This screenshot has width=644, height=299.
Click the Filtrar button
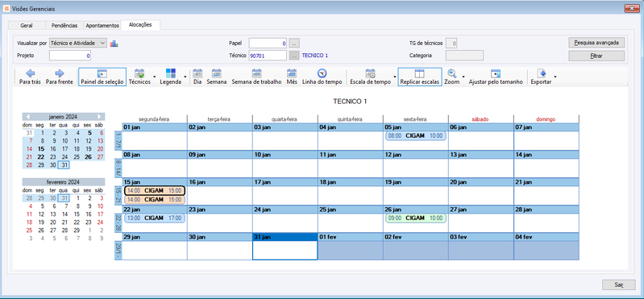(x=596, y=56)
